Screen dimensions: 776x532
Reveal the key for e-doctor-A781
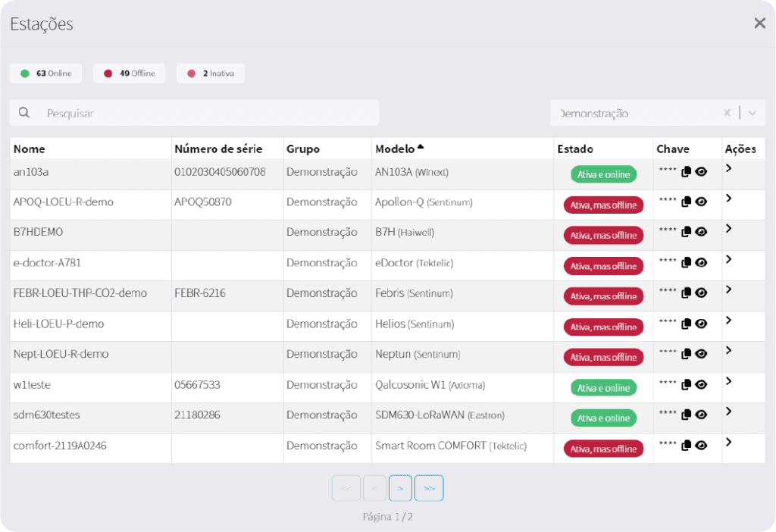(x=701, y=263)
